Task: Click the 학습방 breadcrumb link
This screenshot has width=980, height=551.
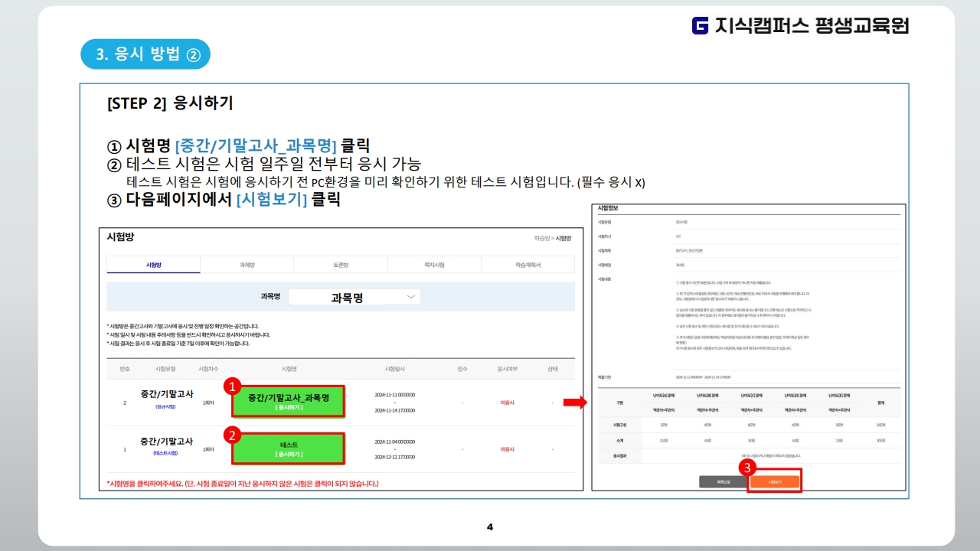Action: 541,238
